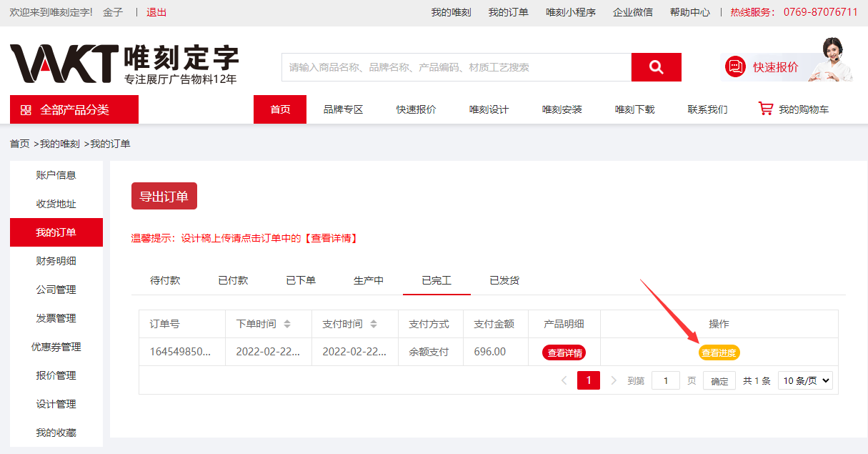The image size is (868, 454).
Task: Open 唯刻设计 in the main navigation
Action: click(x=489, y=109)
